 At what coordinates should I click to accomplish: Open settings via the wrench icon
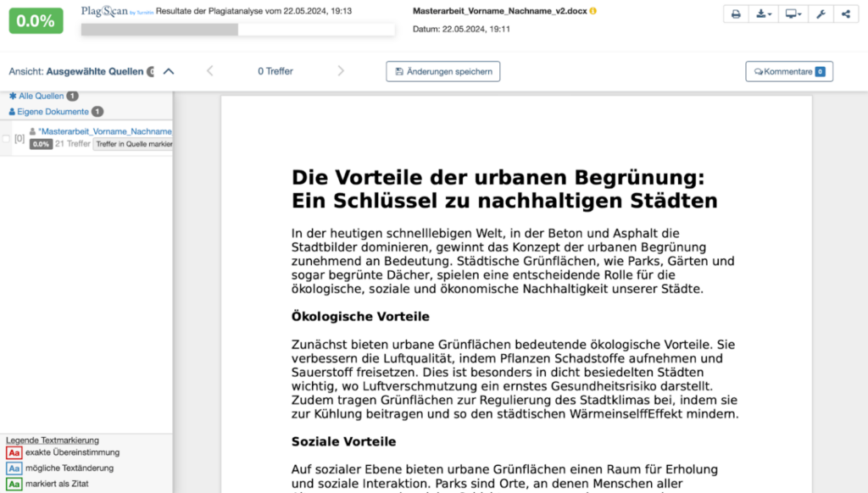click(821, 14)
